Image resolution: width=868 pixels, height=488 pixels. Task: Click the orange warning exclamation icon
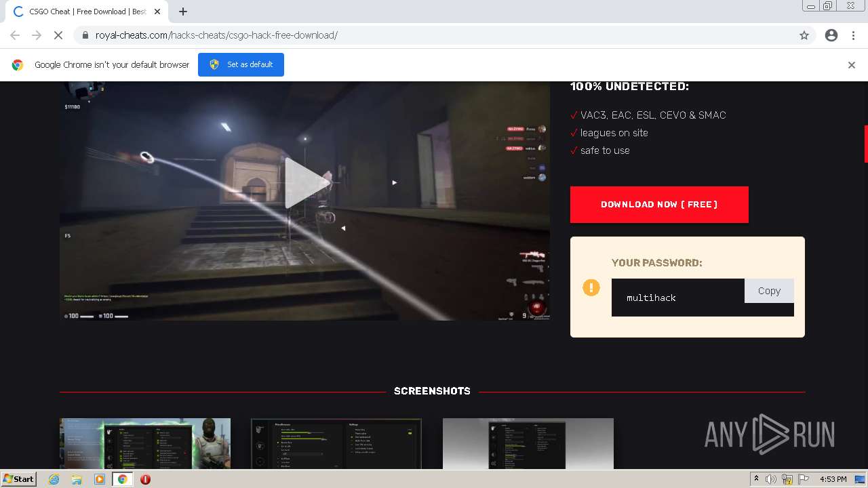[x=591, y=287]
